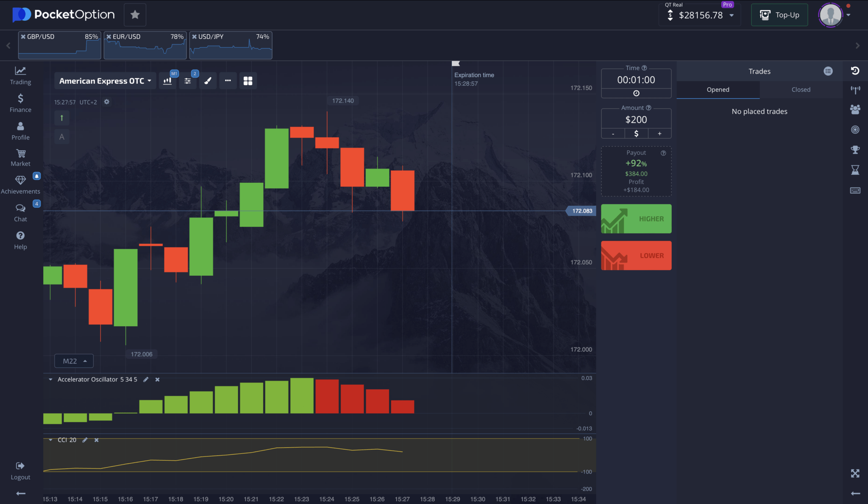This screenshot has height=504, width=868.
Task: Open the grid layout switcher icon
Action: click(248, 81)
